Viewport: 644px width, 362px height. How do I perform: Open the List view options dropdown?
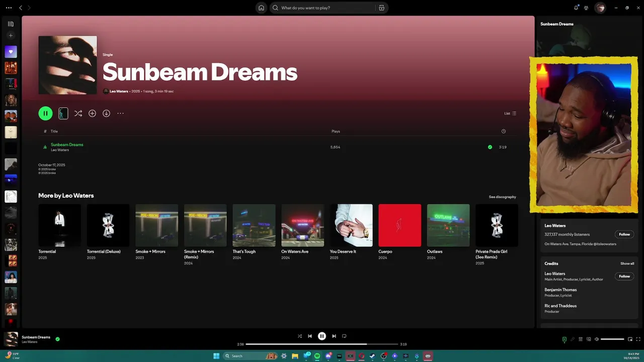[510, 113]
